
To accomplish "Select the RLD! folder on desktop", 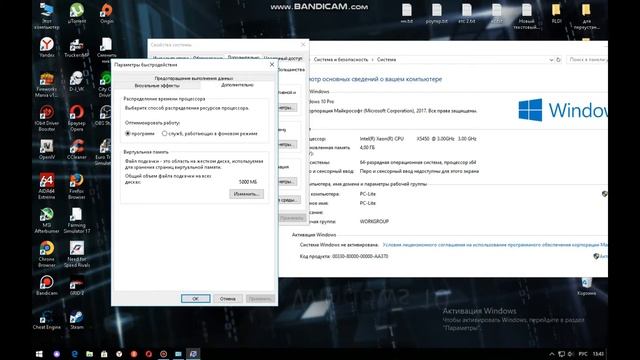I will (556, 13).
